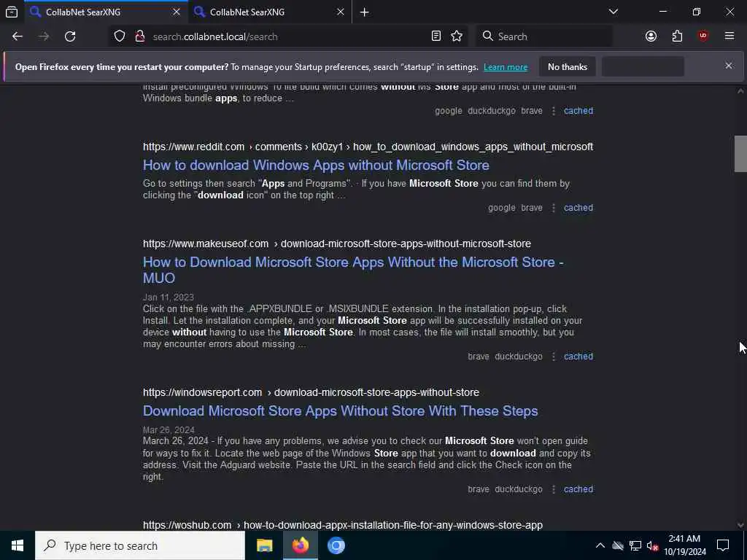Open the extensions puzzle icon
The image size is (747, 560).
(x=677, y=36)
